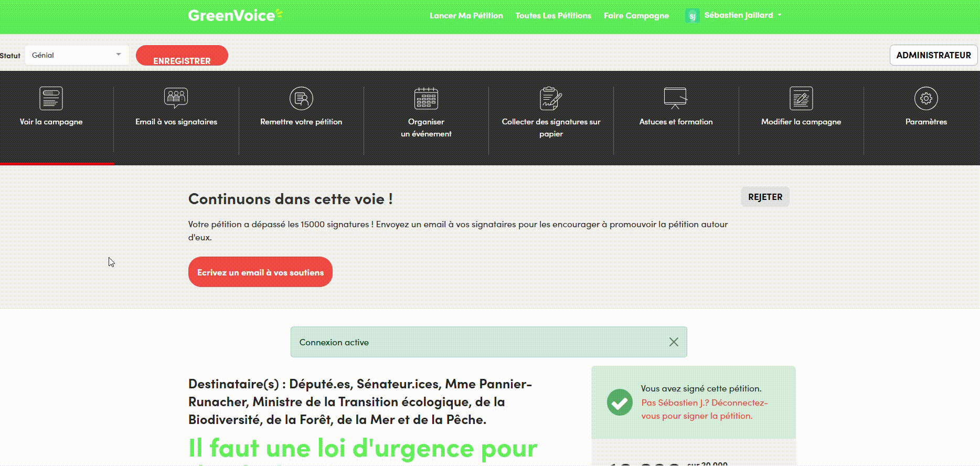Expand the Sébastien Jaillard user menu
This screenshot has height=466, width=980.
[742, 15]
